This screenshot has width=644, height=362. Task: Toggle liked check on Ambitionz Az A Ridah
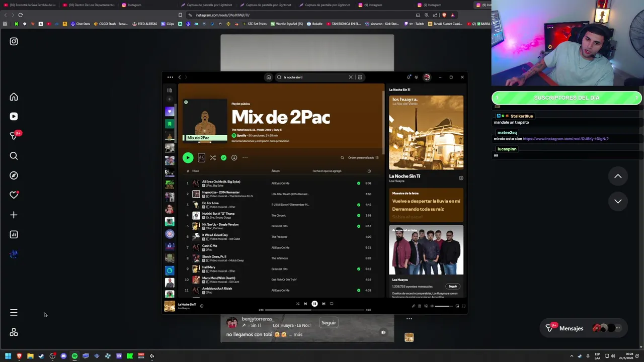point(359,291)
